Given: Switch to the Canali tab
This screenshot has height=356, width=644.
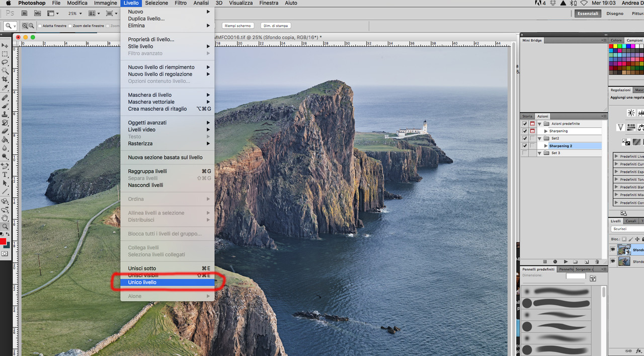Looking at the screenshot, I should coord(631,221).
